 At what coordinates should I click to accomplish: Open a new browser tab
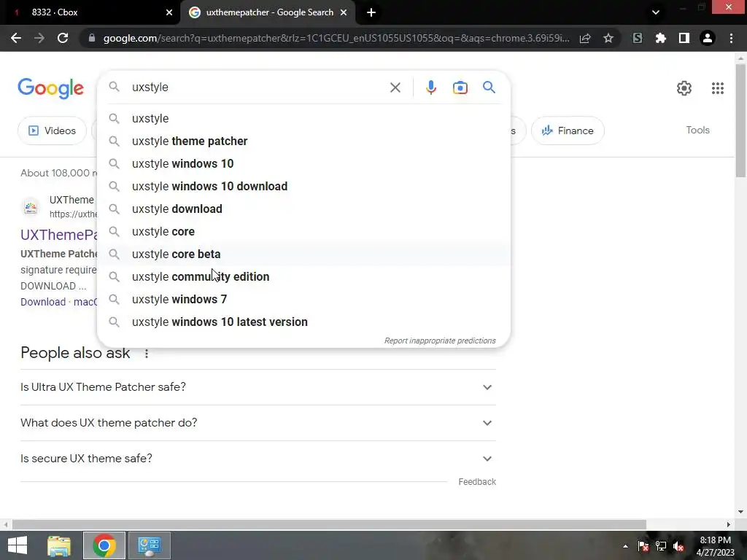click(x=371, y=12)
